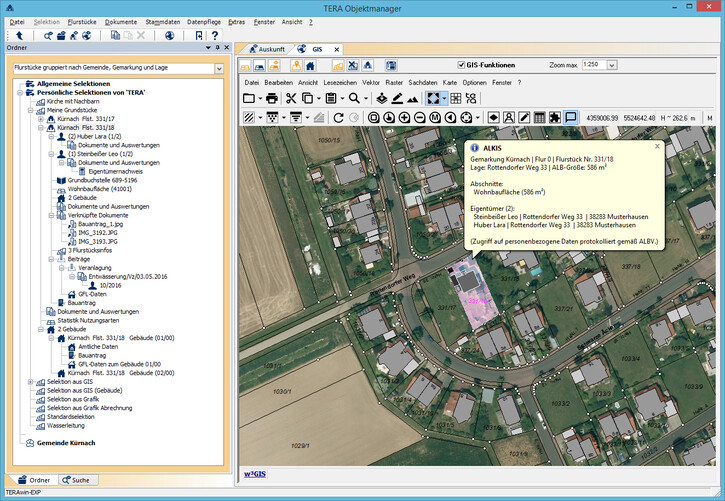Uncheck the GIS-Funktionen checkbox
Screen dimensions: 725x501
point(461,64)
